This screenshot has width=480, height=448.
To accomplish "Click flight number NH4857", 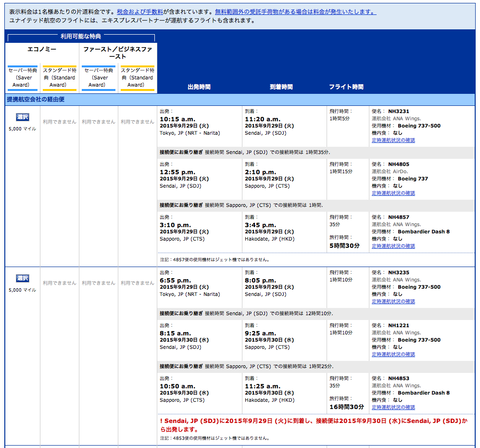I will coord(398,217).
